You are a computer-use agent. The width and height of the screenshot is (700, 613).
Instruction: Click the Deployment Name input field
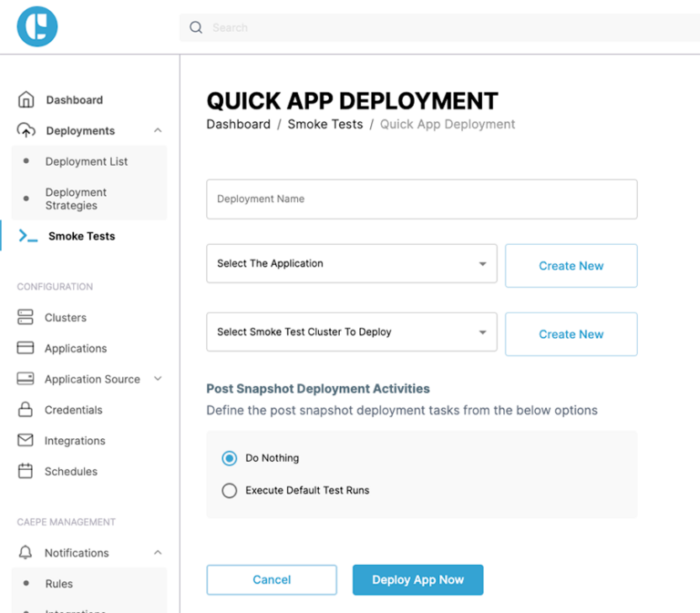(x=421, y=199)
